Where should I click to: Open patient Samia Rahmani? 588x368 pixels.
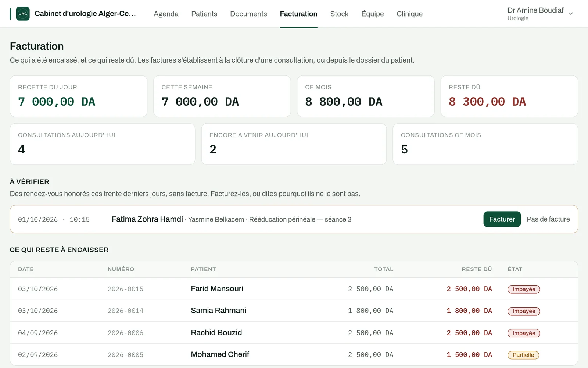coord(219,311)
